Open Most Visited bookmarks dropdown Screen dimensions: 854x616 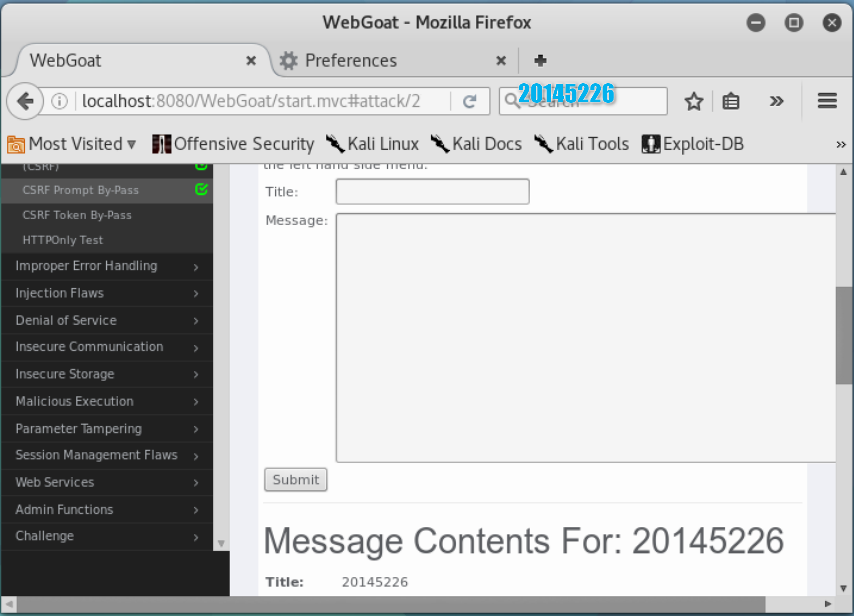(72, 144)
